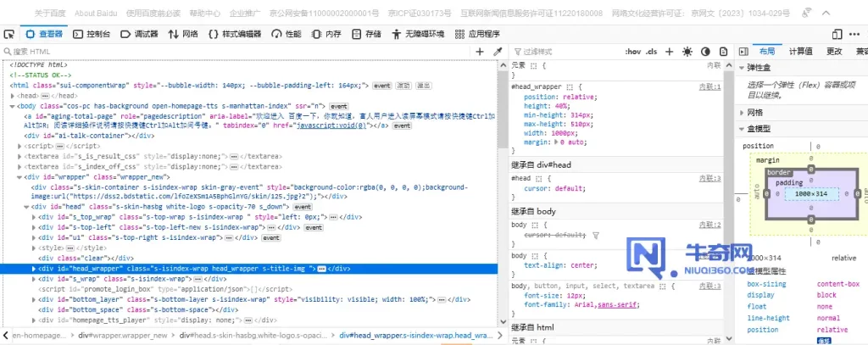The width and height of the screenshot is (868, 345).
Task: Expand margin shorthand triangle in rules
Action: 556,142
